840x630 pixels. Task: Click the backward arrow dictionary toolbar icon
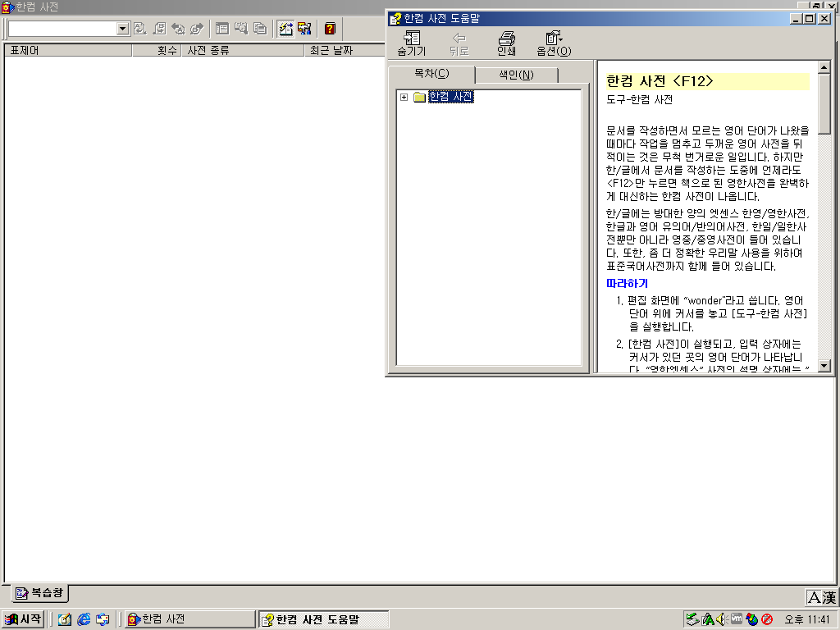point(178,29)
